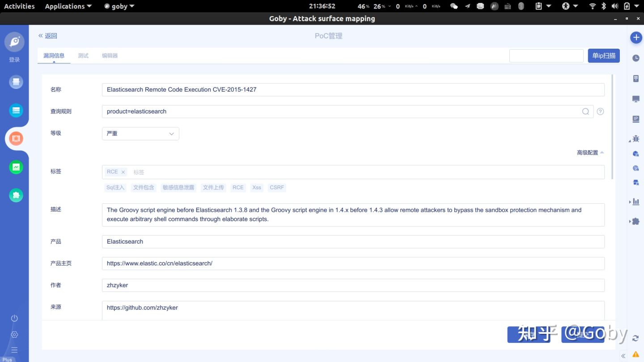Add the Sql注入 suggested tag
This screenshot has height=362, width=644.
click(x=115, y=188)
